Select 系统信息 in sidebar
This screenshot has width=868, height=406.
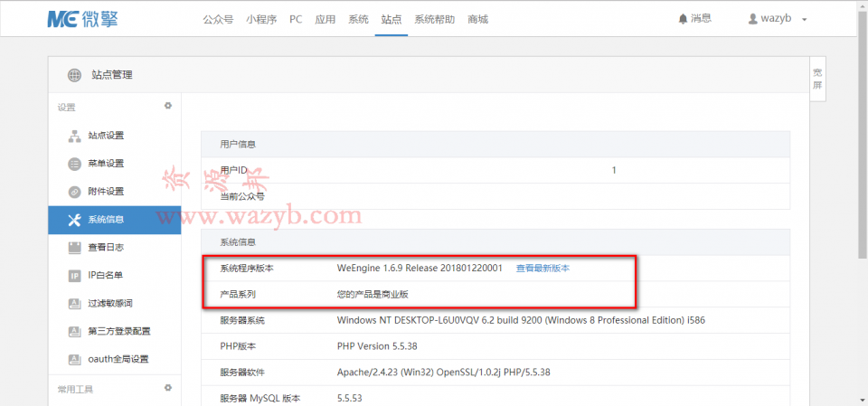(x=114, y=220)
